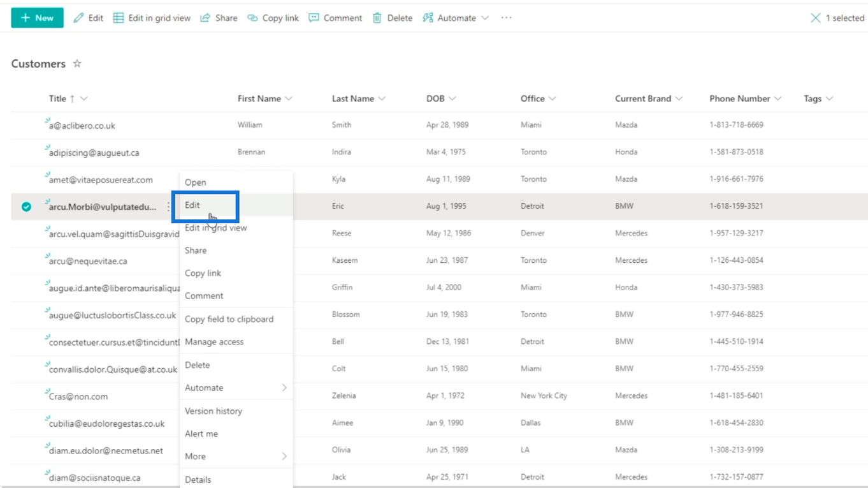The width and height of the screenshot is (868, 488).
Task: Expand the Automate dropdown chevron in toolbar
Action: tap(485, 18)
